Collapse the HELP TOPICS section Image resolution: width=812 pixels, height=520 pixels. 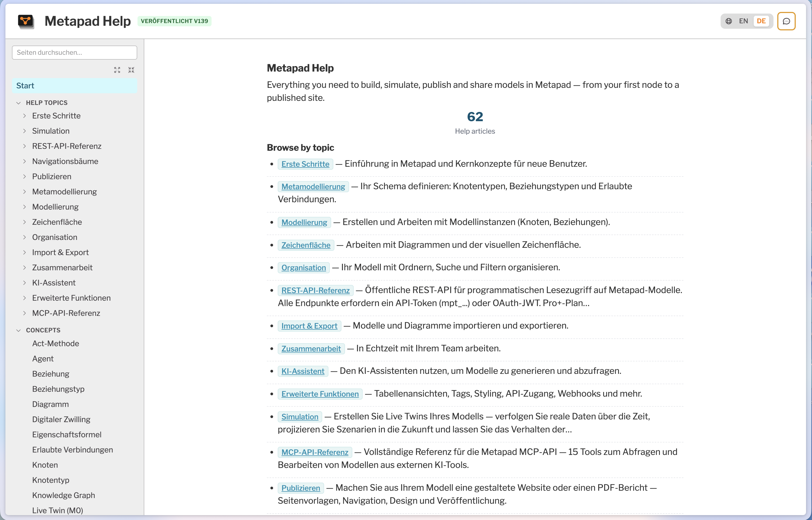click(x=18, y=103)
